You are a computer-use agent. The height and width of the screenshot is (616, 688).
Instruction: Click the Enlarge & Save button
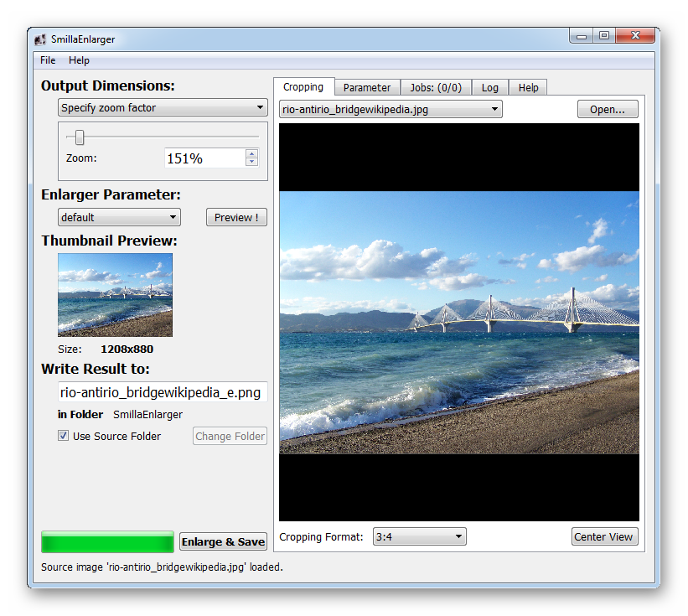click(x=223, y=541)
